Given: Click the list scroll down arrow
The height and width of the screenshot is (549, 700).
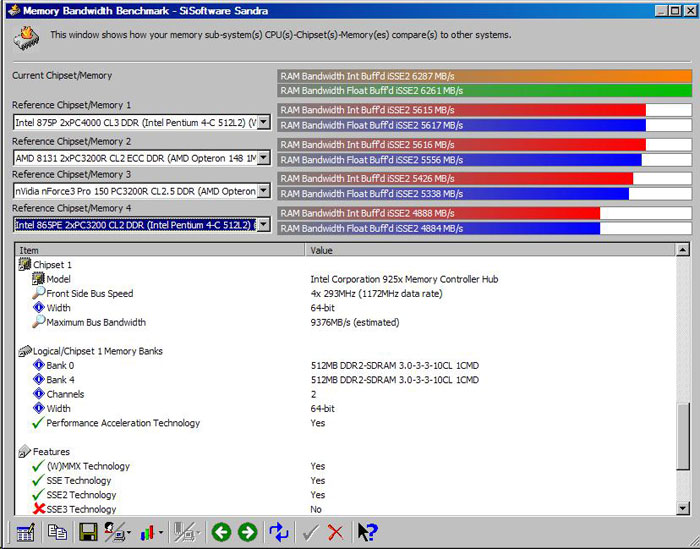Looking at the screenshot, I should tap(683, 507).
